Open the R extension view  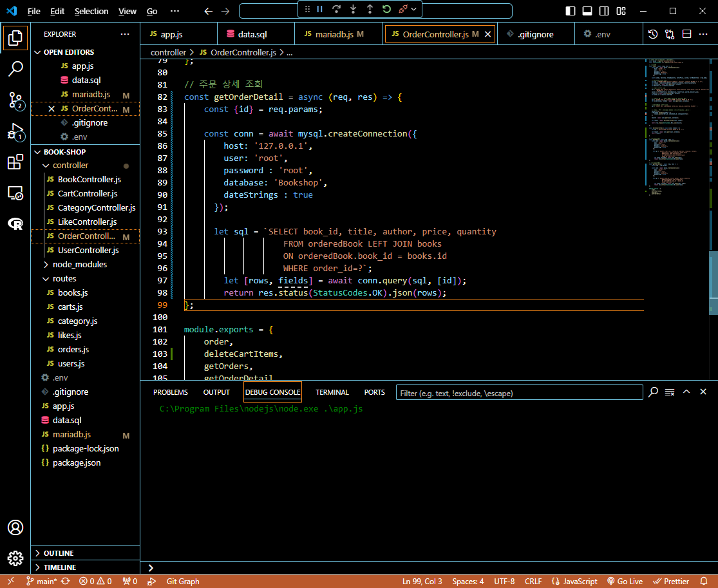click(15, 224)
